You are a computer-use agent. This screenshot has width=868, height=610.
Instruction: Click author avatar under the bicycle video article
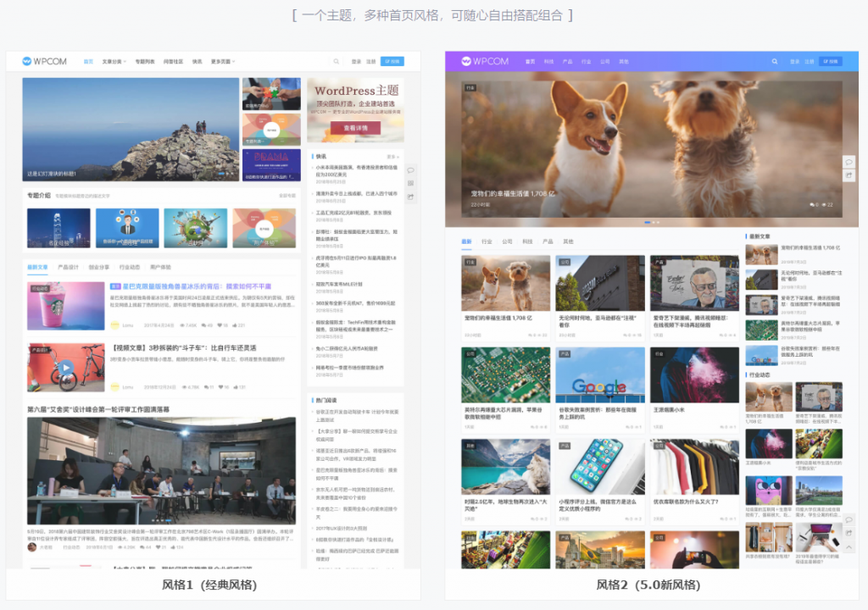pos(114,387)
